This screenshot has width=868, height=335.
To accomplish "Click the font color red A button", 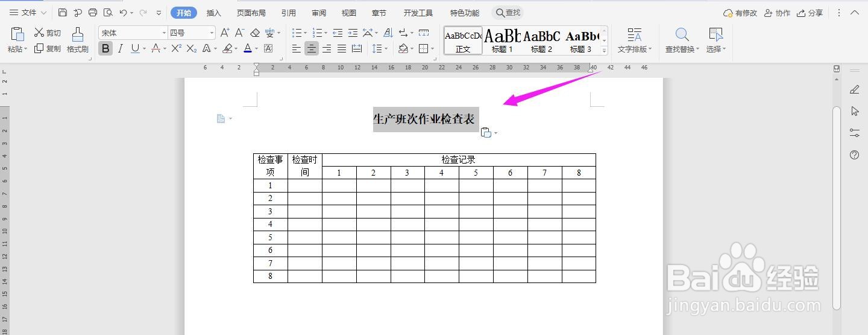I will [x=248, y=48].
